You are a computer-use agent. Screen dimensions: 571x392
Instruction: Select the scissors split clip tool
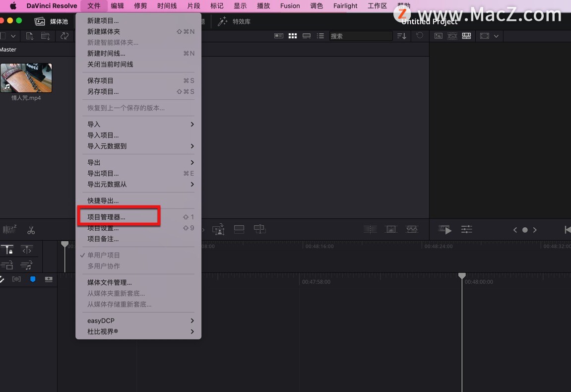click(31, 230)
